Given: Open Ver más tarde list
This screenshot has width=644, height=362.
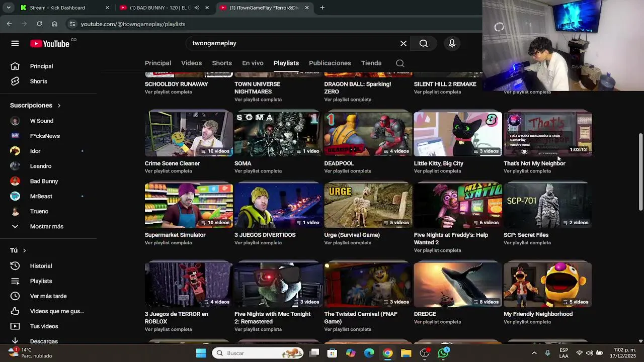Looking at the screenshot, I should coord(48,296).
